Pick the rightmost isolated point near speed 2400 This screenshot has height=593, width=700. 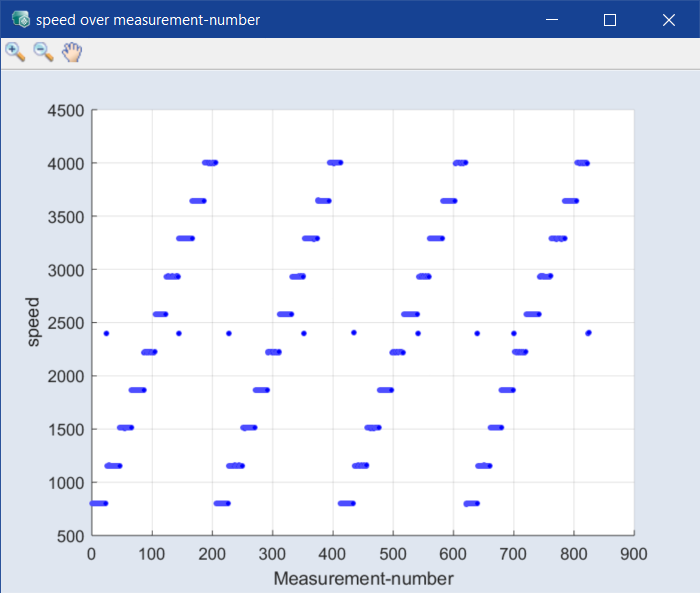click(x=588, y=333)
